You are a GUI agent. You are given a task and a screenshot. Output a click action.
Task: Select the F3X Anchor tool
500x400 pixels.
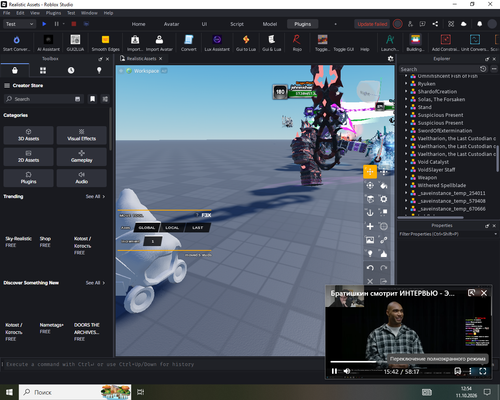370,213
